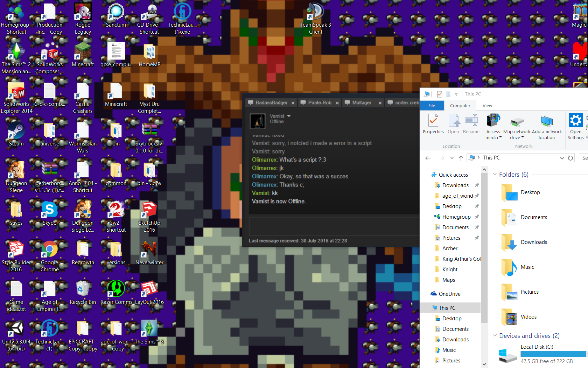Click Map network drive ribbon button
The width and height of the screenshot is (588, 368).
point(517,127)
